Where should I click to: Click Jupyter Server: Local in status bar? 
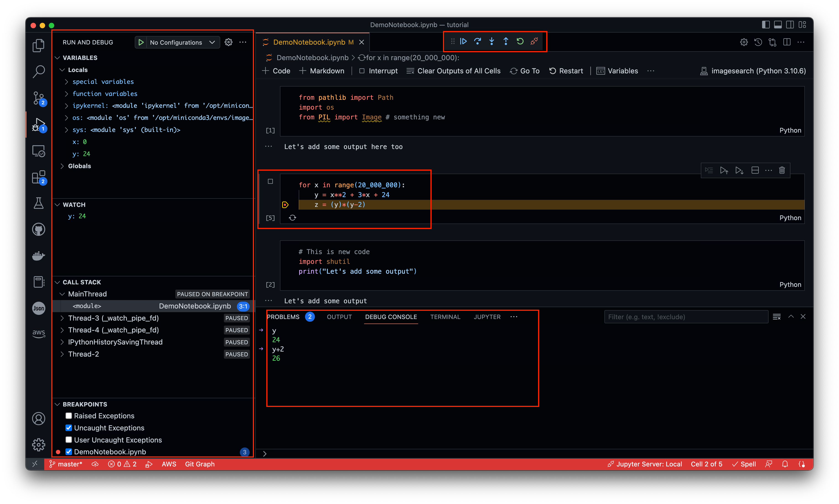645,464
